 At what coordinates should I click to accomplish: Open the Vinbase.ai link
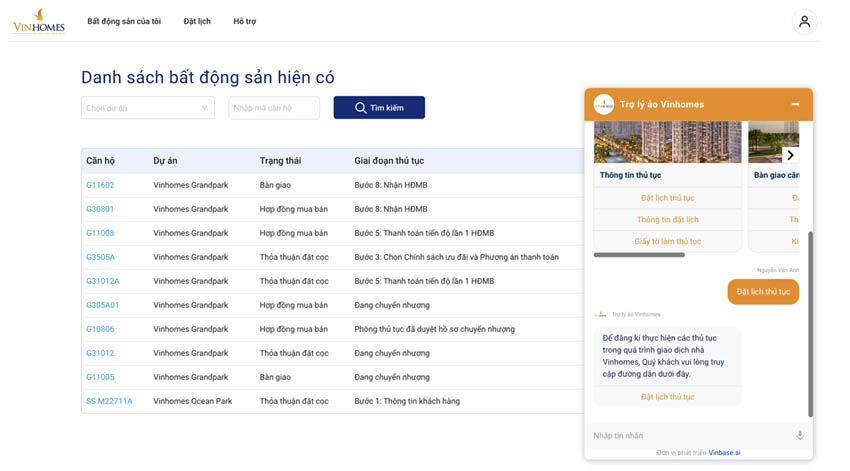coord(724,453)
